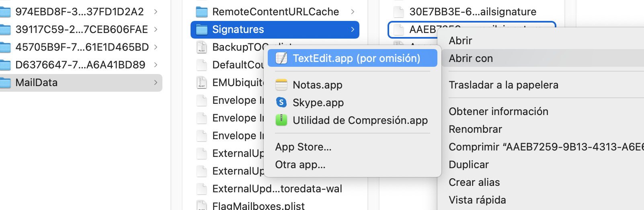This screenshot has height=210, width=644.
Task: Click the Notas app icon
Action: (281, 85)
